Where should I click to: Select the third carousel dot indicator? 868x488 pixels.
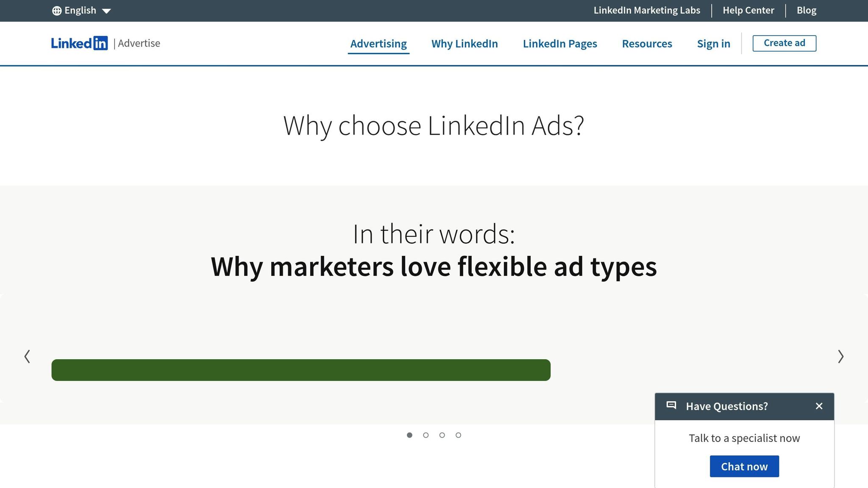442,435
